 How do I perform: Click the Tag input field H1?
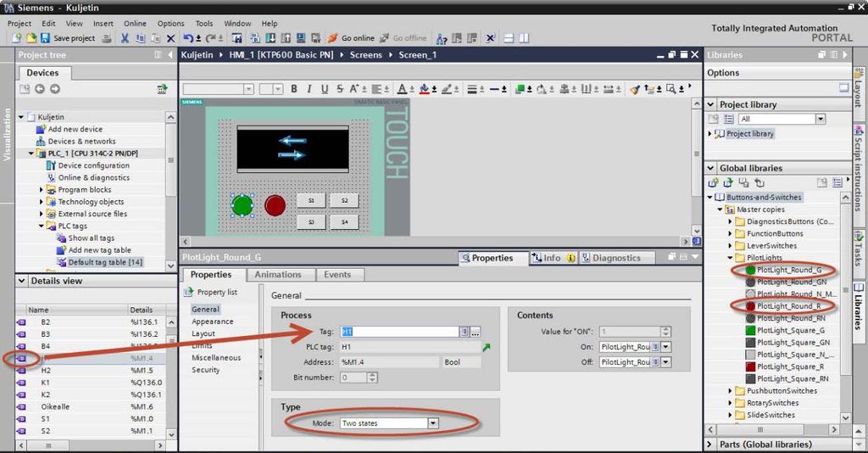coord(399,331)
